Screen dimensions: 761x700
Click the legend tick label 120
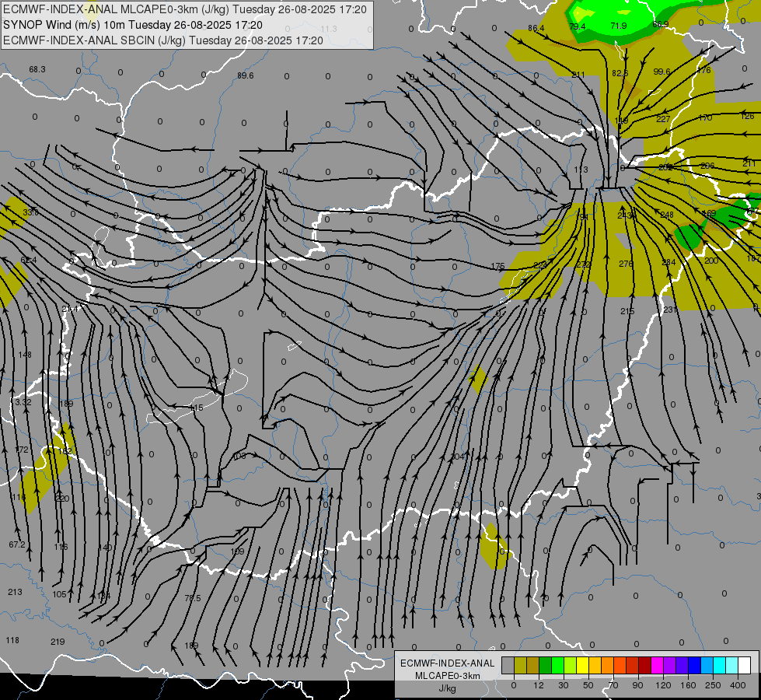point(663,685)
